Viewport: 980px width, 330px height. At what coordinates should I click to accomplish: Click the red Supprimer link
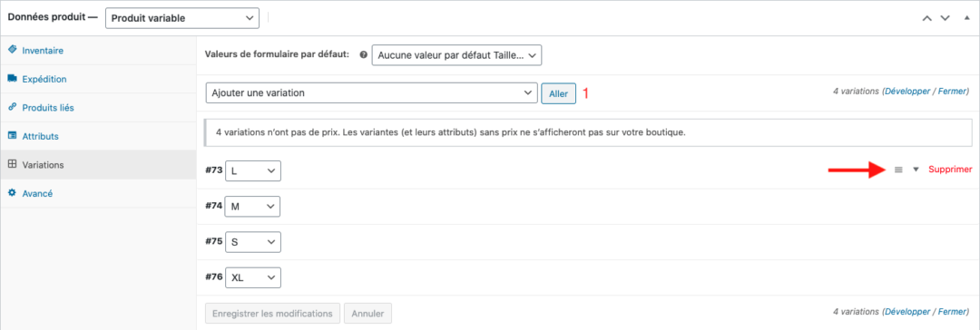(950, 170)
